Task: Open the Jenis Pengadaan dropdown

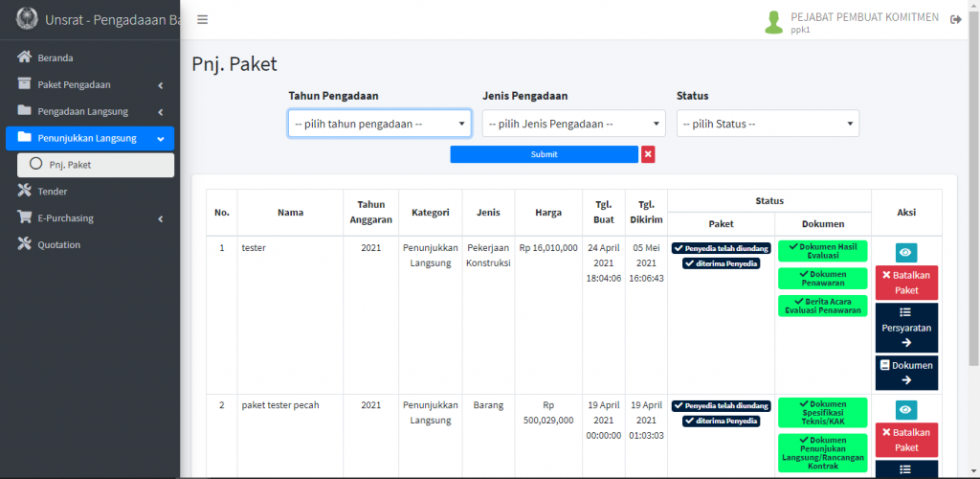Action: [573, 124]
